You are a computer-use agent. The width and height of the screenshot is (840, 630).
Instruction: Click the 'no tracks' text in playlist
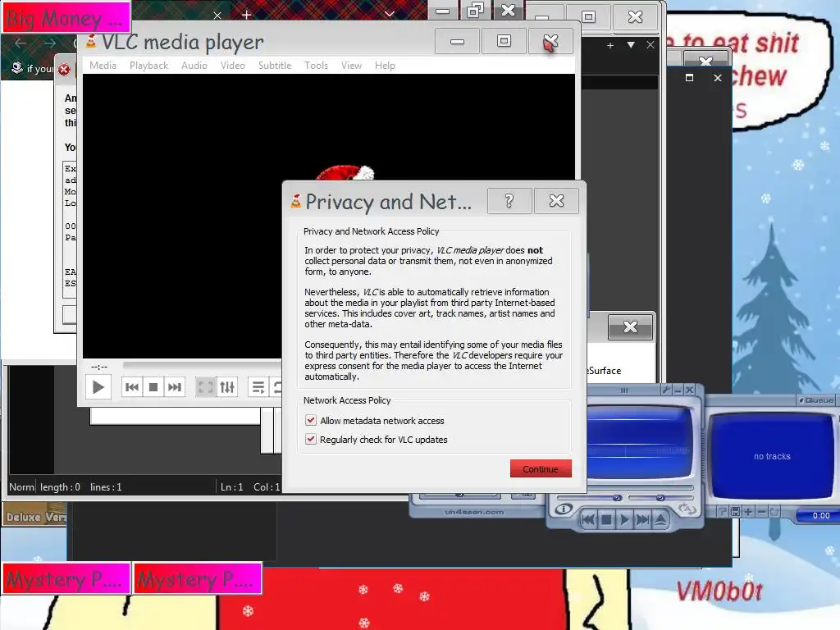[x=772, y=456]
